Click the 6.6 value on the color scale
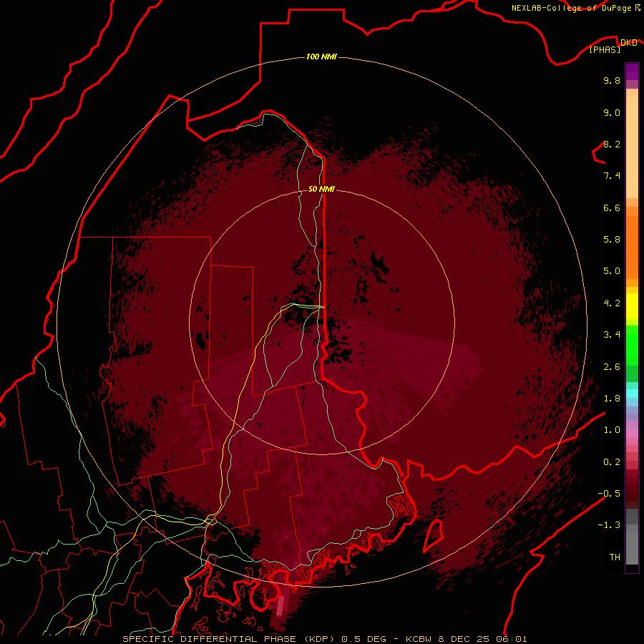The image size is (644, 644). tap(612, 208)
